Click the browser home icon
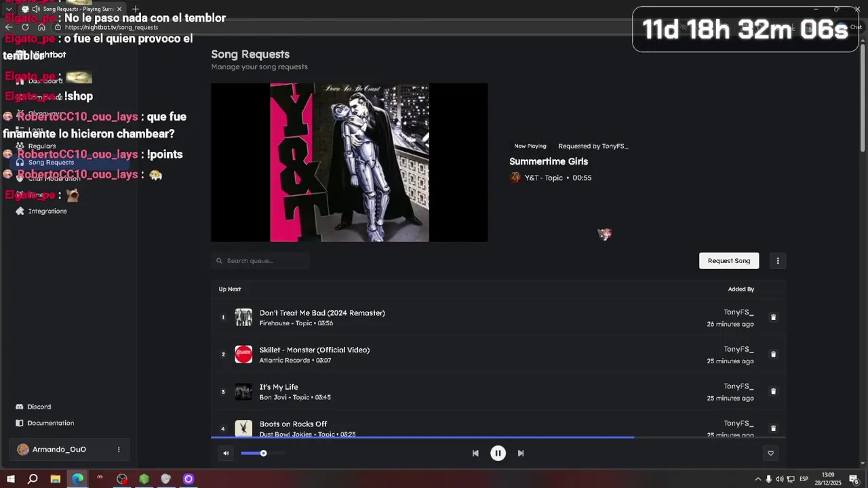 (x=41, y=27)
